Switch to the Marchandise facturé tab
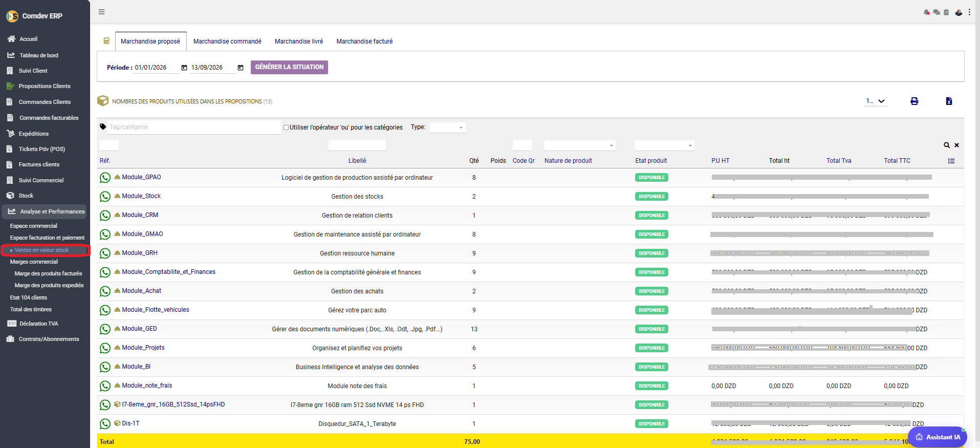This screenshot has height=448, width=980. pos(364,41)
